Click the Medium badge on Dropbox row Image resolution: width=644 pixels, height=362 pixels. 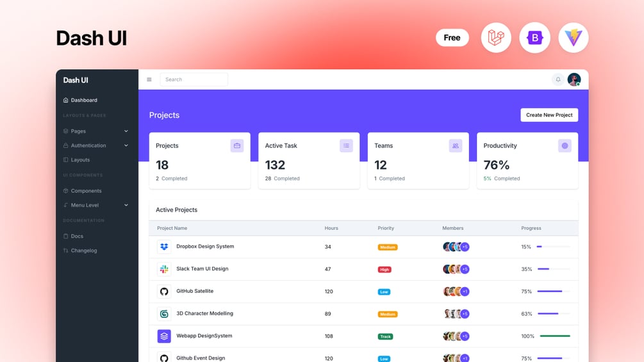click(x=387, y=247)
